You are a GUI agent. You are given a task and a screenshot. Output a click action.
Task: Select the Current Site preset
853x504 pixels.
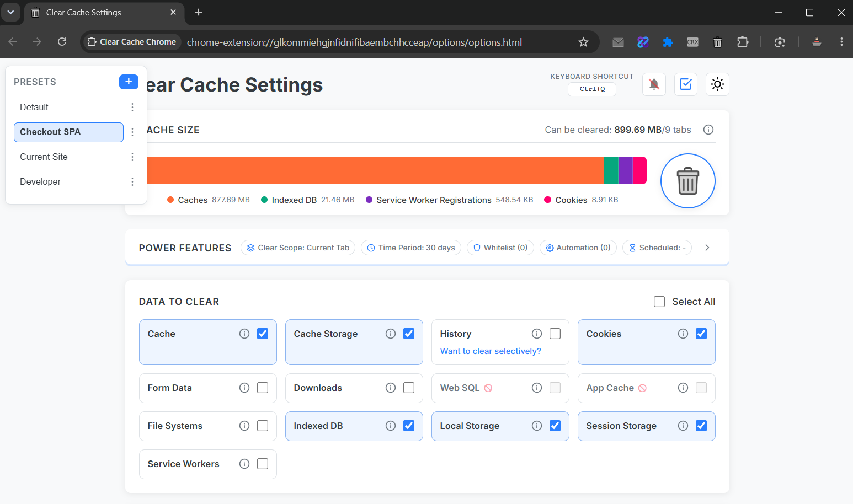coord(68,157)
